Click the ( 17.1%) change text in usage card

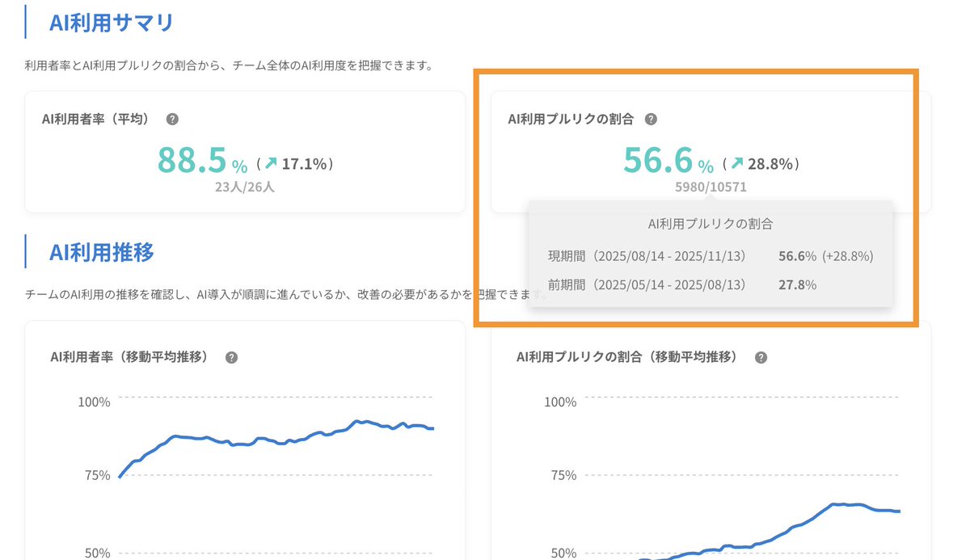[294, 164]
